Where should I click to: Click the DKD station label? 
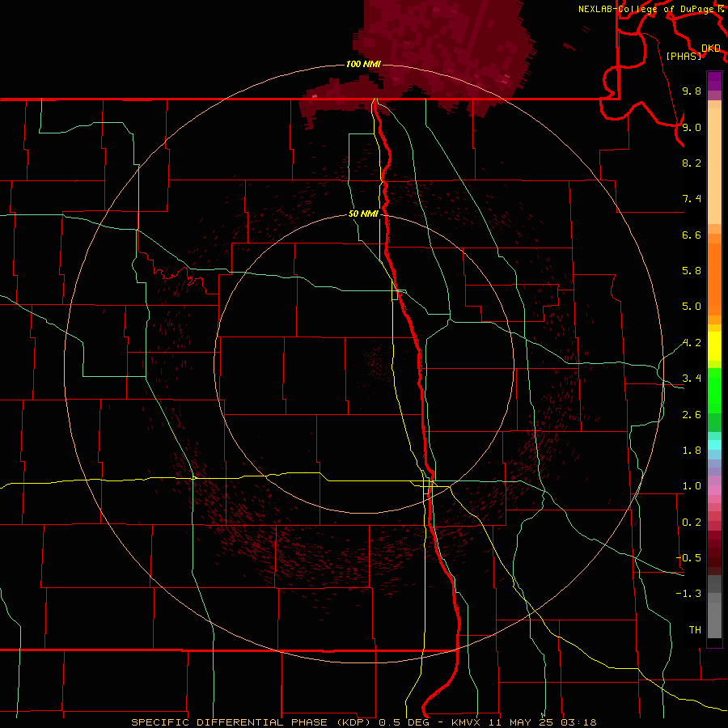711,49
